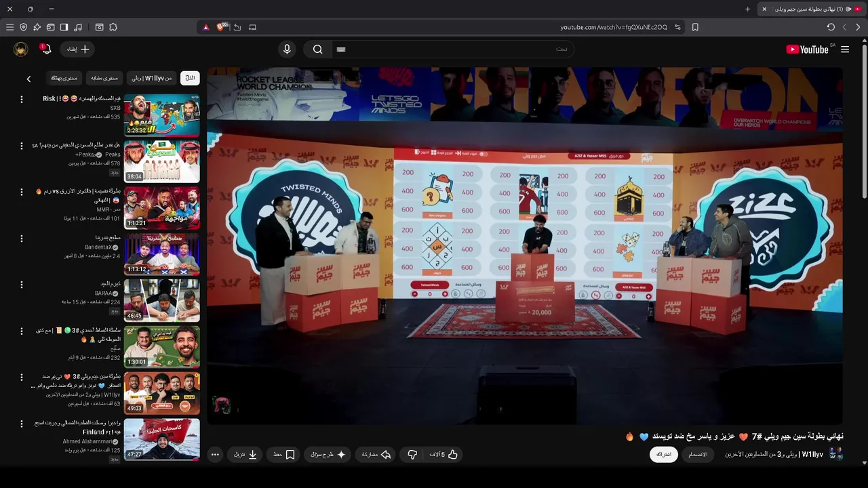Image resolution: width=868 pixels, height=488 pixels.
Task: Toggle the browser sidebar panel icon
Action: pos(64,27)
